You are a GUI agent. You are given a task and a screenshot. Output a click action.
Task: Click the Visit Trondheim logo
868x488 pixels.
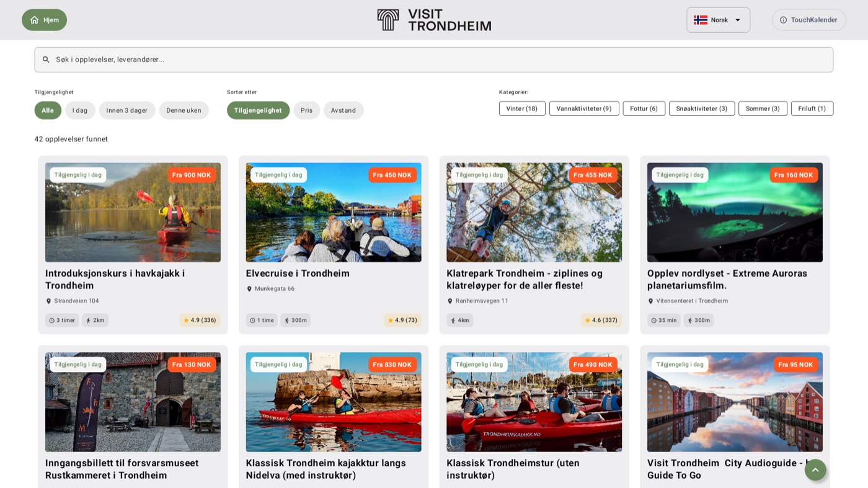[x=434, y=20]
